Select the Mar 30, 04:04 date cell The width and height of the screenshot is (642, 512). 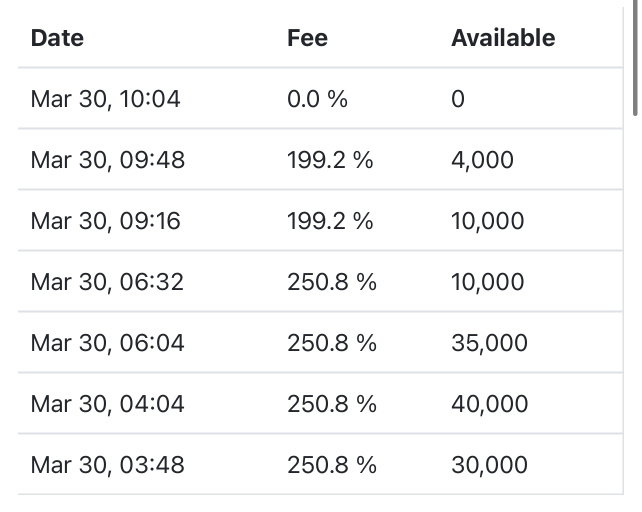[108, 404]
